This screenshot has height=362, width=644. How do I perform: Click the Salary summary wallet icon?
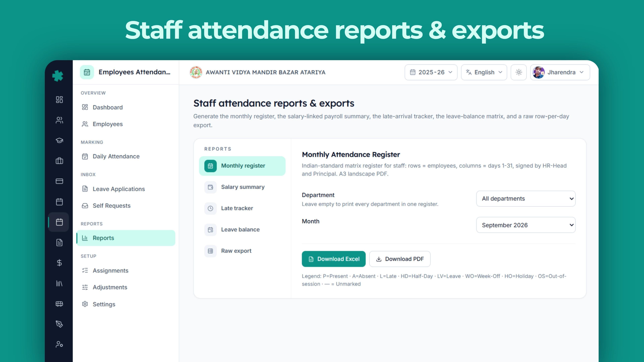[210, 187]
